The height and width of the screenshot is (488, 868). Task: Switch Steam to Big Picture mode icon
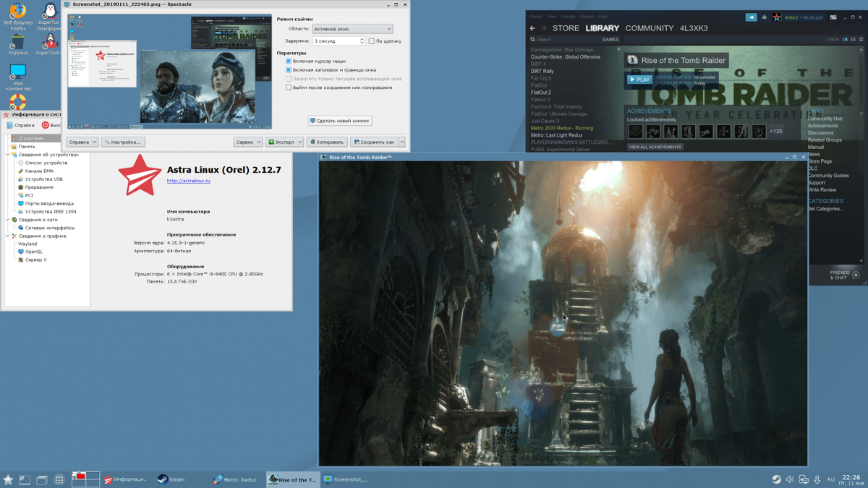click(x=833, y=17)
